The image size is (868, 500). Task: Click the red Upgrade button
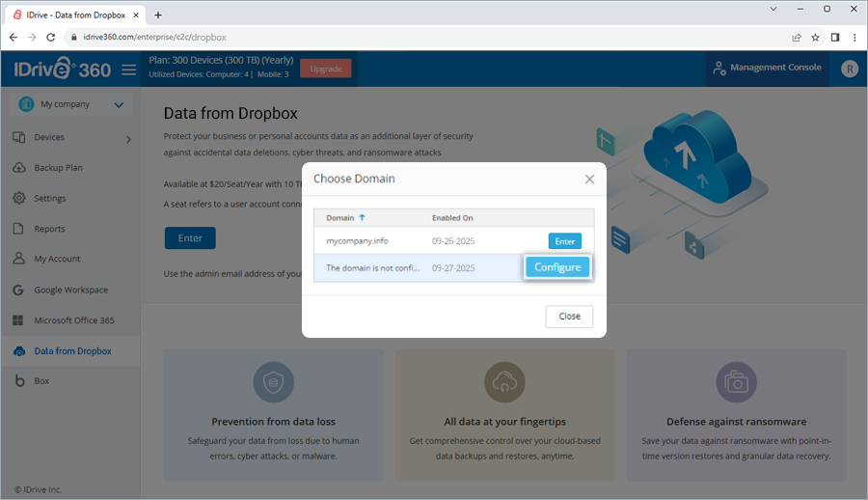click(326, 69)
